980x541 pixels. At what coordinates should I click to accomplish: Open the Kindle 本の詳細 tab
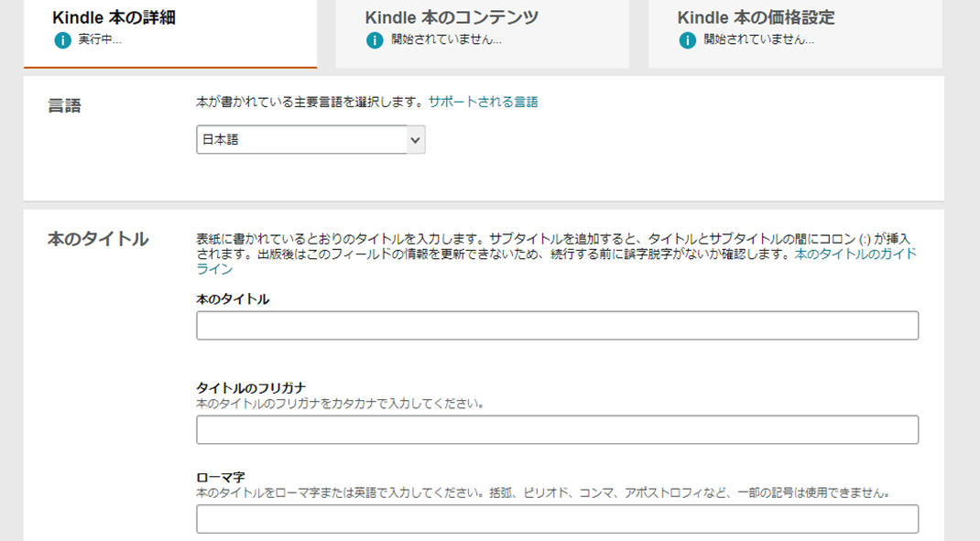170,33
